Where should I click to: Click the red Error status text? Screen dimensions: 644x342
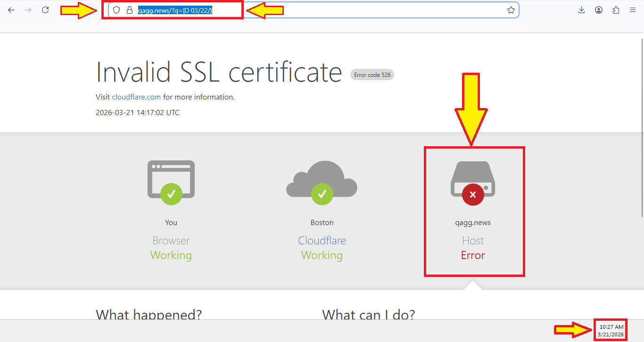[473, 256]
